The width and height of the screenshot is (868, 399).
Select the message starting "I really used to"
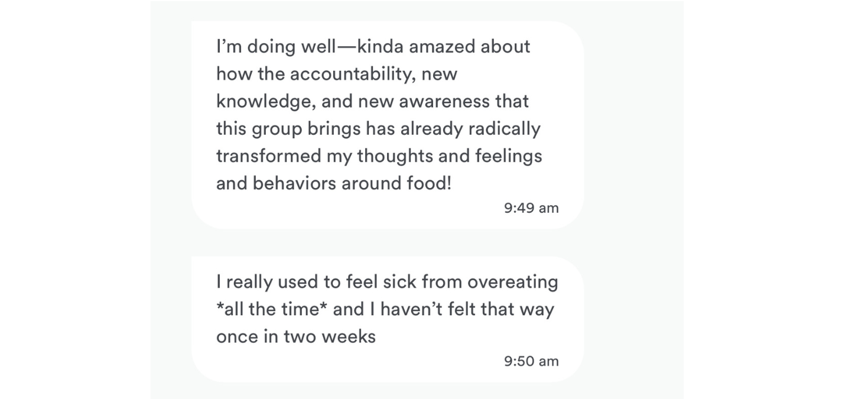click(387, 319)
